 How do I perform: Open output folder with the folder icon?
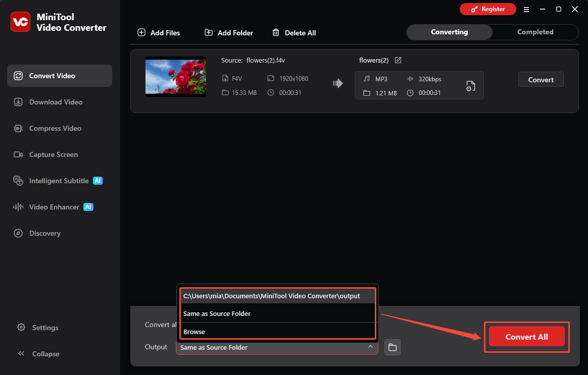point(392,347)
